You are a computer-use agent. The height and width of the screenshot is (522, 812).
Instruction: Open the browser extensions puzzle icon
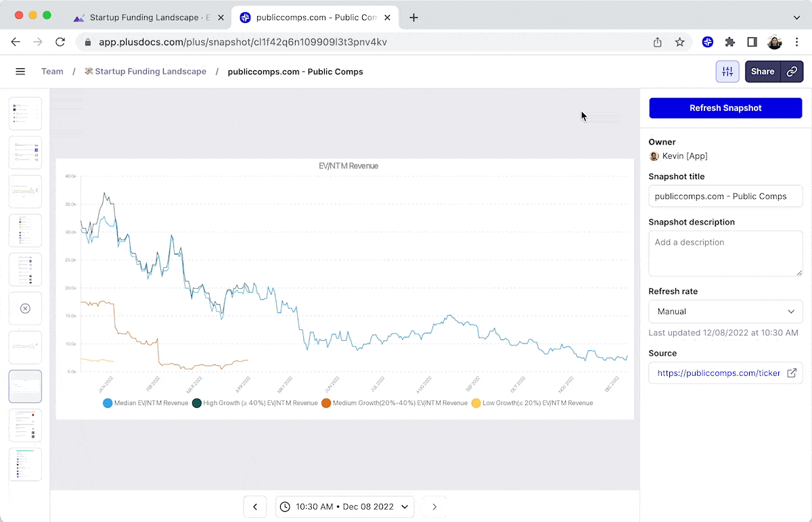coord(729,42)
